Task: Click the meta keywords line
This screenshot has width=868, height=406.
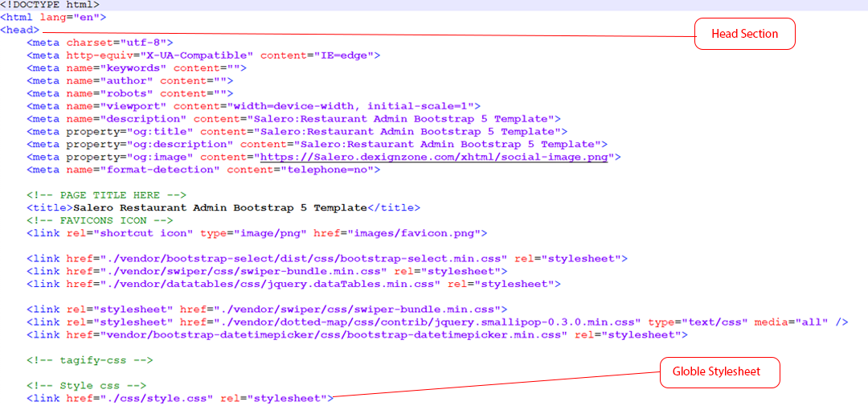Action: [136, 68]
